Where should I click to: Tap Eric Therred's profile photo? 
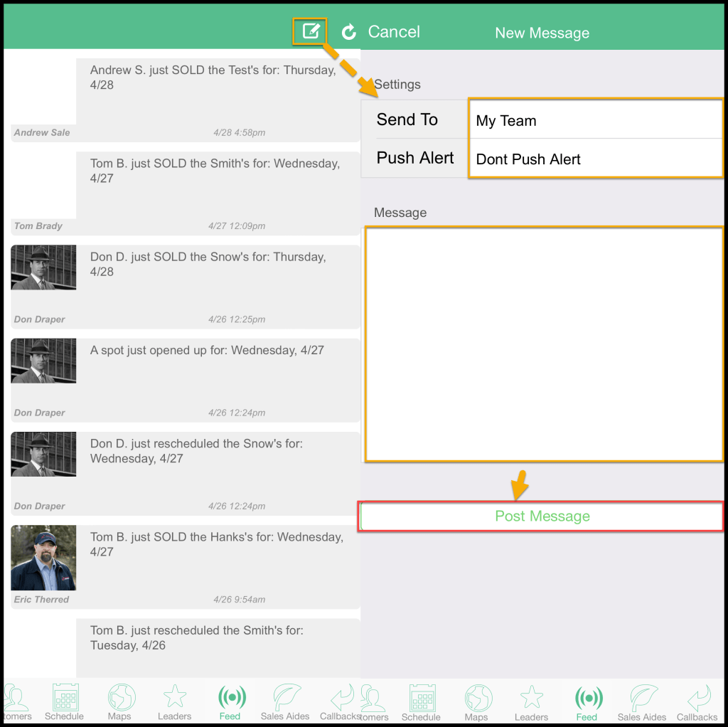coord(43,558)
